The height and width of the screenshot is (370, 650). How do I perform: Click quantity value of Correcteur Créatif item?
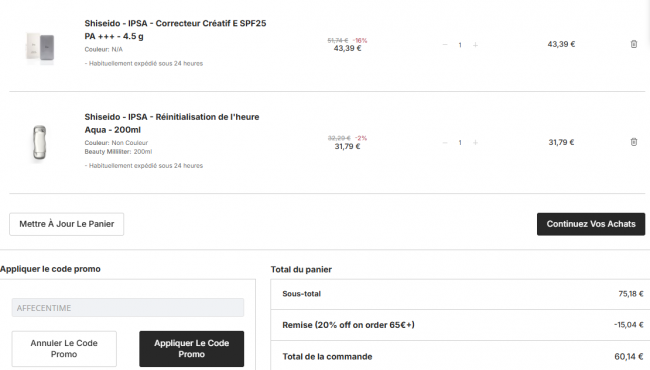(x=460, y=45)
